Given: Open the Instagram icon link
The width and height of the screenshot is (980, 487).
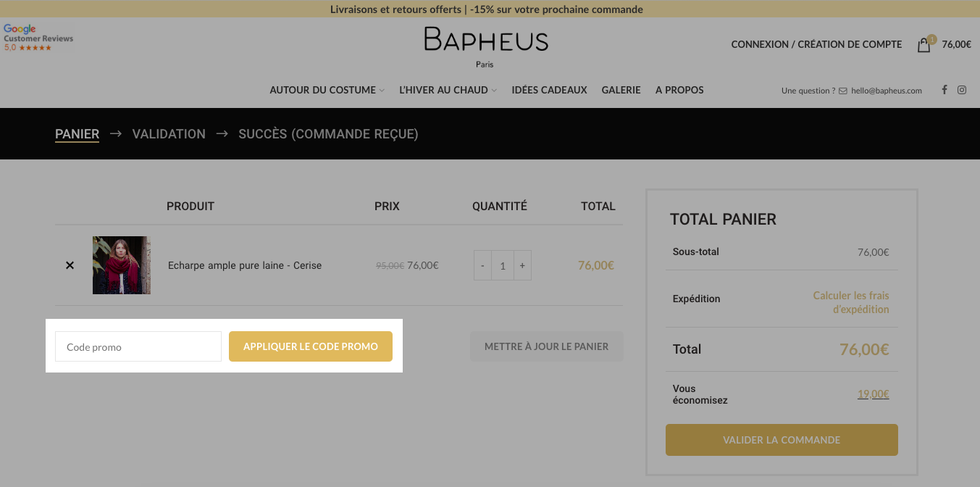Looking at the screenshot, I should tap(962, 90).
